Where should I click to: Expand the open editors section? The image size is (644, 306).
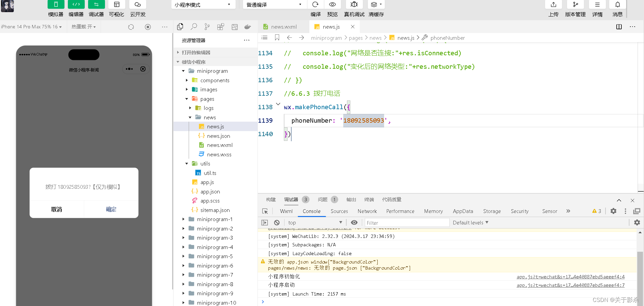(215, 52)
